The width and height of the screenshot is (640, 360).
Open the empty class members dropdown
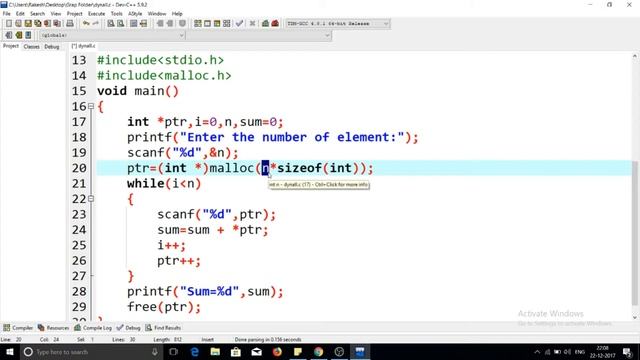point(259,36)
